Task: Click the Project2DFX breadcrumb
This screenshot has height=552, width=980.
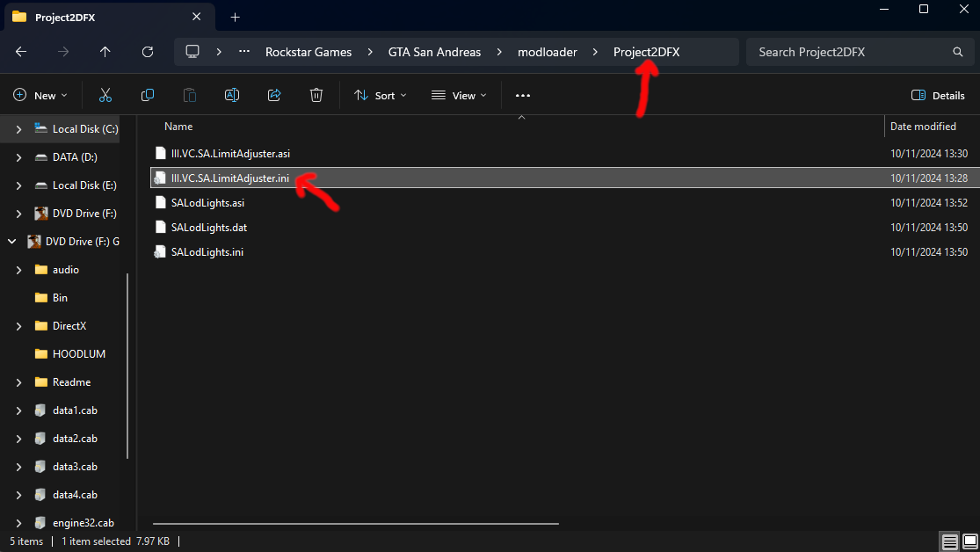Action: click(646, 52)
